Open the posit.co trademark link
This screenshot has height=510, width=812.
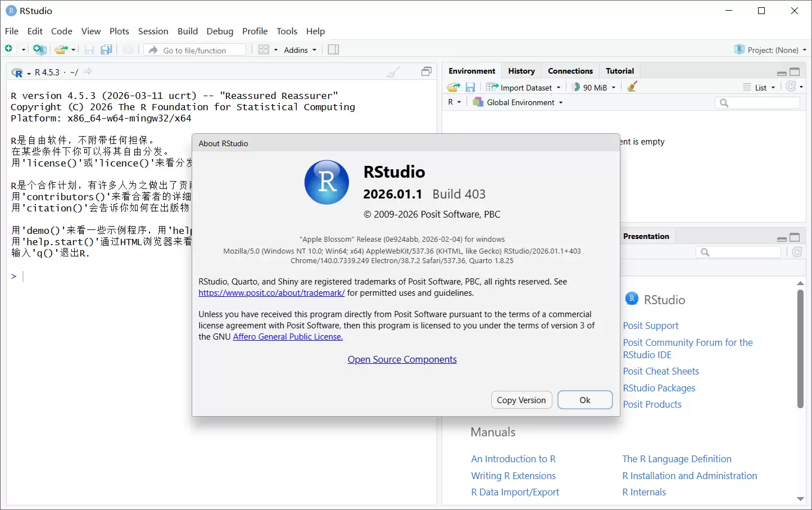(271, 293)
